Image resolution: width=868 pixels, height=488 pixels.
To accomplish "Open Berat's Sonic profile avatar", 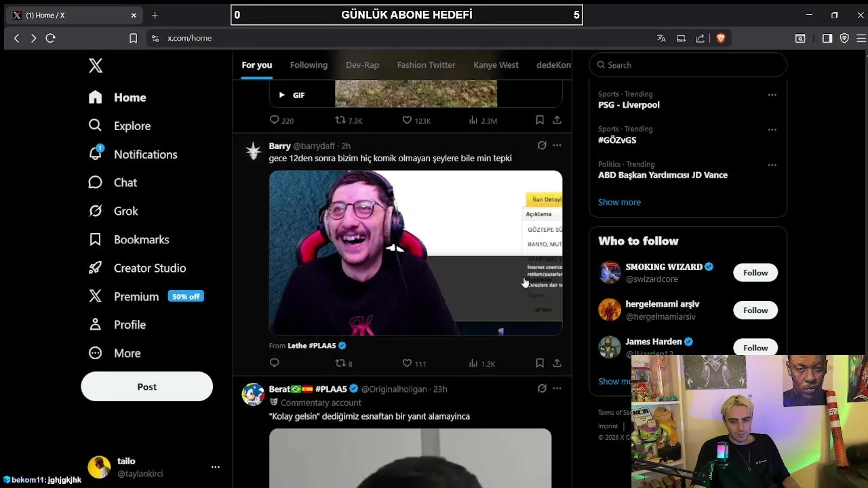I will (x=254, y=394).
